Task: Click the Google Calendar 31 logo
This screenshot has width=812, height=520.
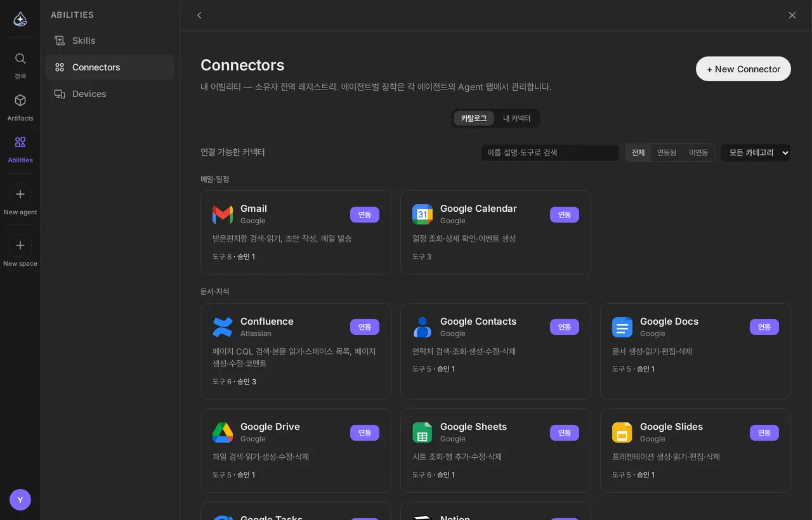Action: point(422,214)
